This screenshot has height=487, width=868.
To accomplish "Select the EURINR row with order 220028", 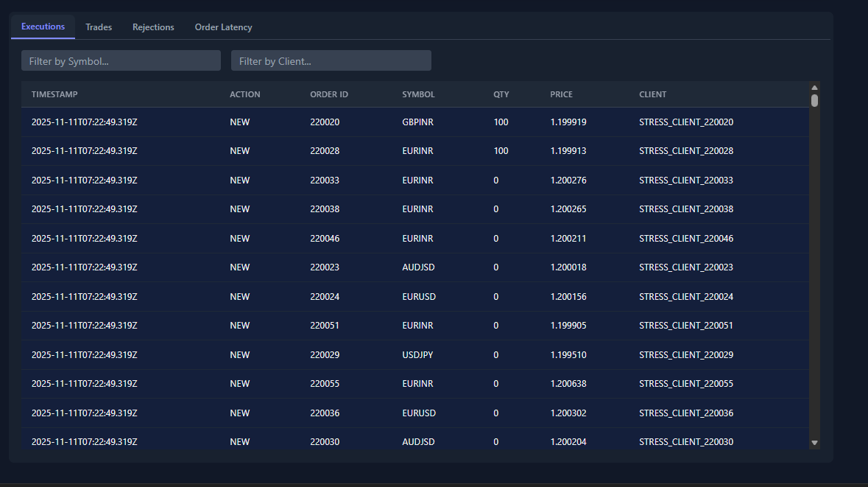I will (368, 150).
